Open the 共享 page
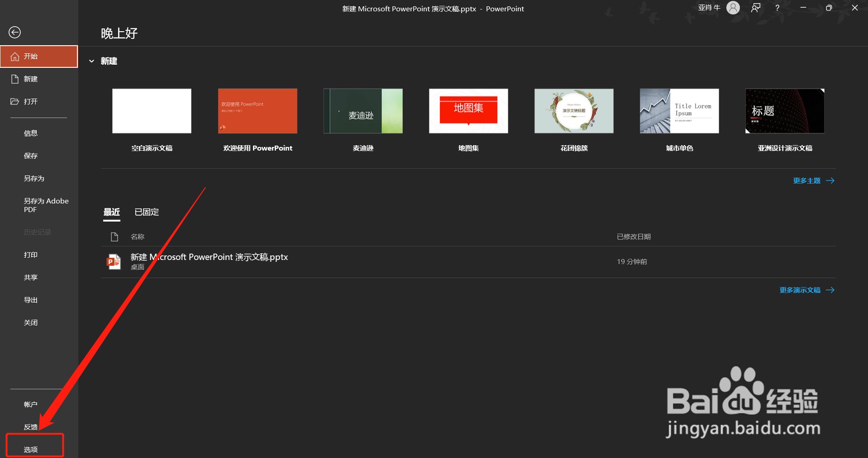Screen dimensions: 868x458 [x=39, y=277]
